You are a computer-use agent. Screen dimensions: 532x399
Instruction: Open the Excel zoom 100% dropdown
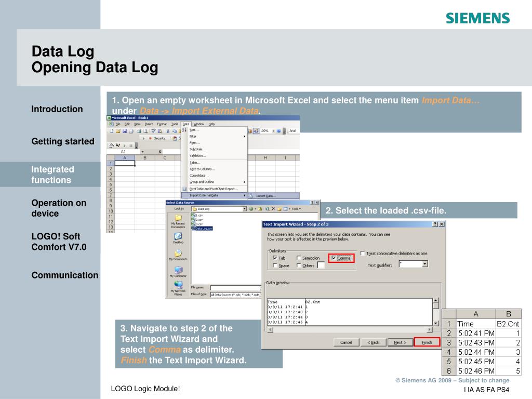click(x=273, y=131)
